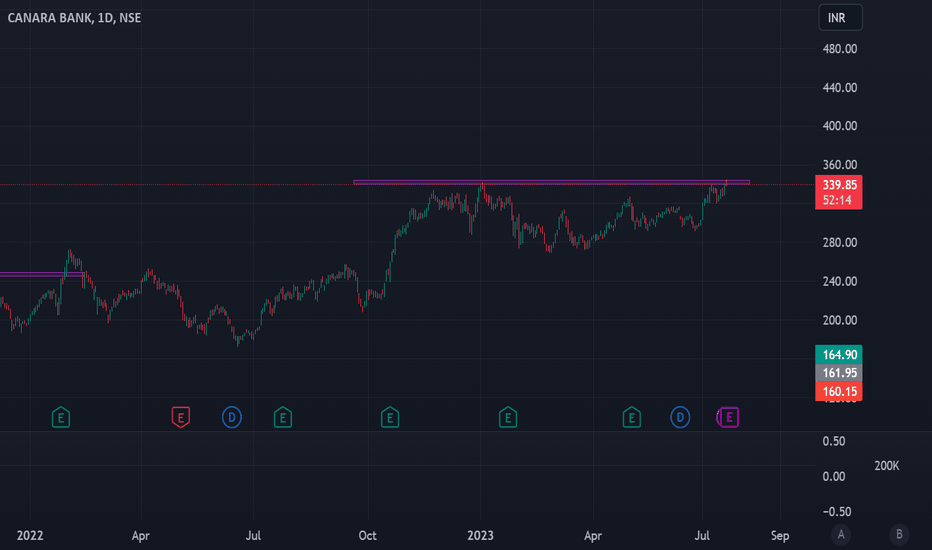Click the Oct label on the time axis
Viewport: 932px width, 550px height.
[367, 535]
